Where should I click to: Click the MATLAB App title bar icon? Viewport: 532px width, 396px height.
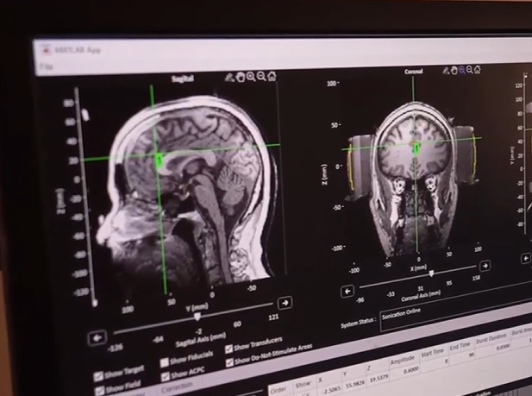[46, 50]
